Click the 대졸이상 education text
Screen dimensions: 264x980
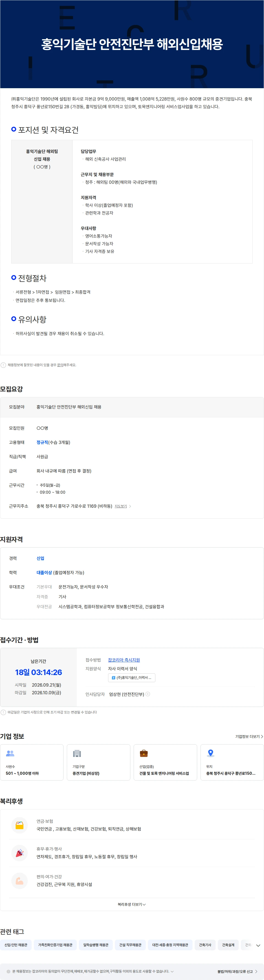click(44, 573)
